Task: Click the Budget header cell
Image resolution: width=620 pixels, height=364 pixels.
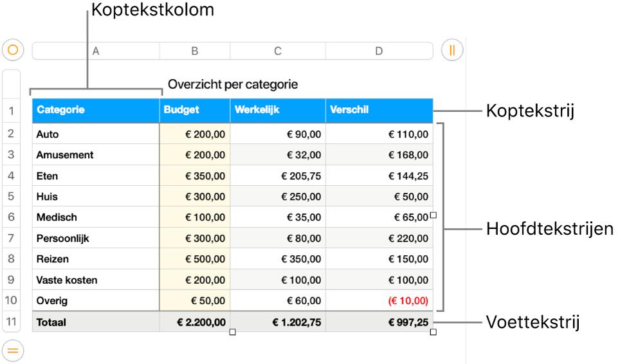Action: (194, 110)
